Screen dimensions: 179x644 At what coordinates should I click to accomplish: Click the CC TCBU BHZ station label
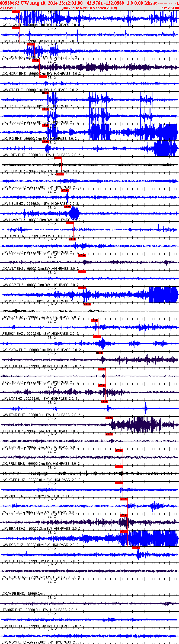14,577
